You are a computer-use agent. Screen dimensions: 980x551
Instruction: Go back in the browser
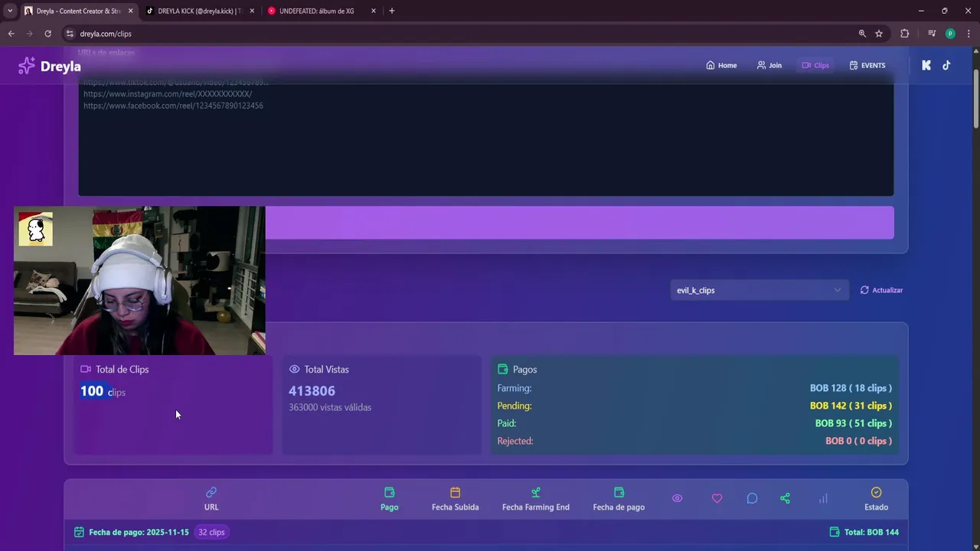[11, 34]
